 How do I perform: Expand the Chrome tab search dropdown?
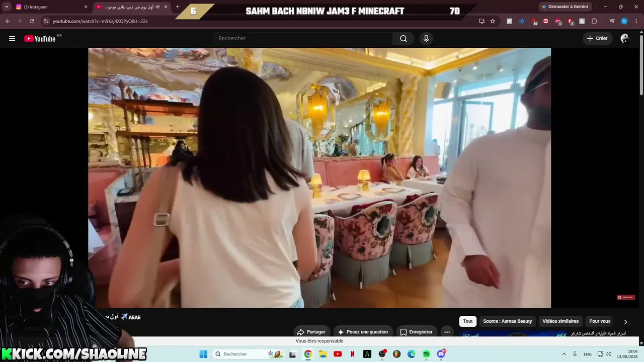7,7
